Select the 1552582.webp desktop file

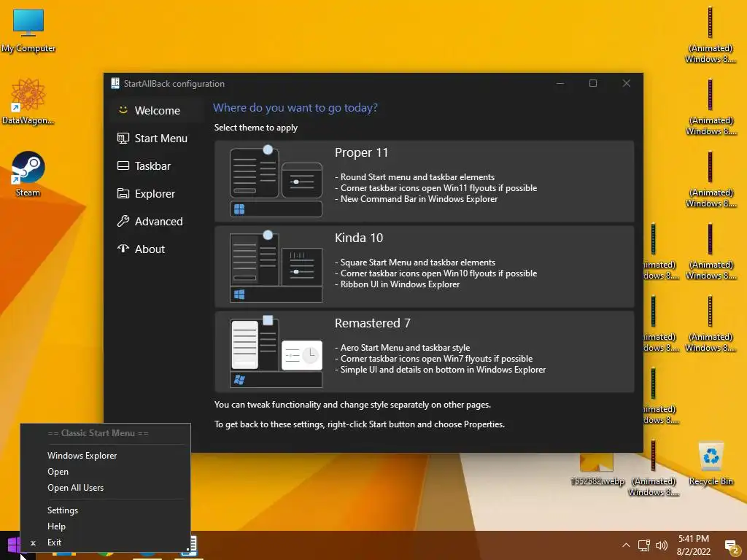click(597, 469)
